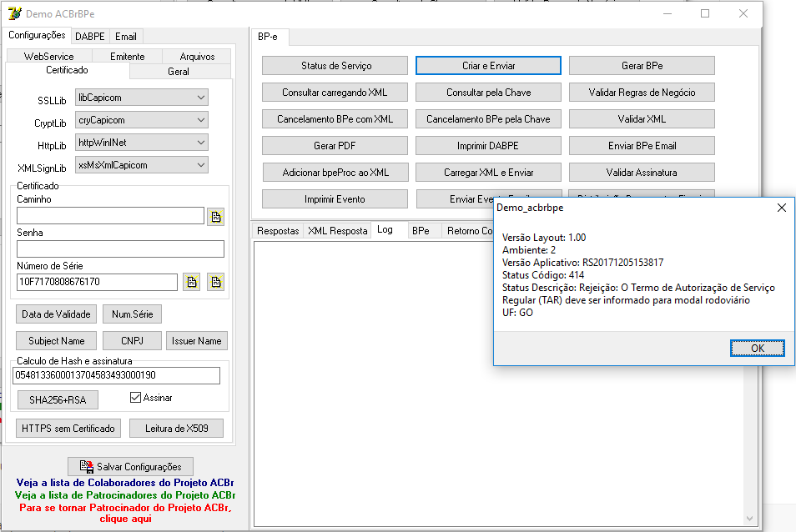The height and width of the screenshot is (532, 796).
Task: Close the Demo_acbrbpe message dialog
Action: [x=781, y=208]
